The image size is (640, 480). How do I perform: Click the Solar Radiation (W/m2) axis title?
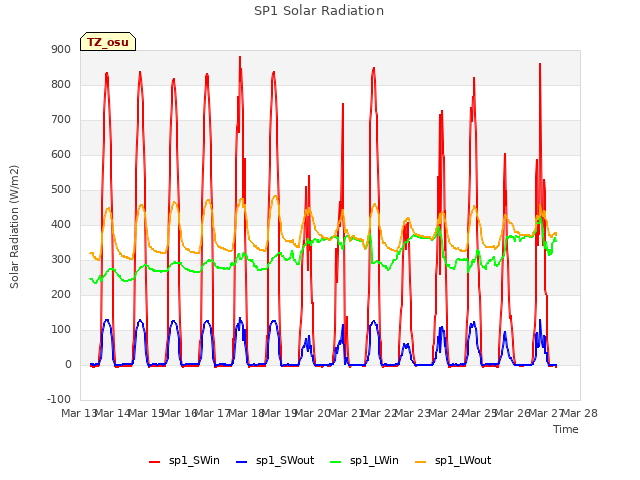14,227
